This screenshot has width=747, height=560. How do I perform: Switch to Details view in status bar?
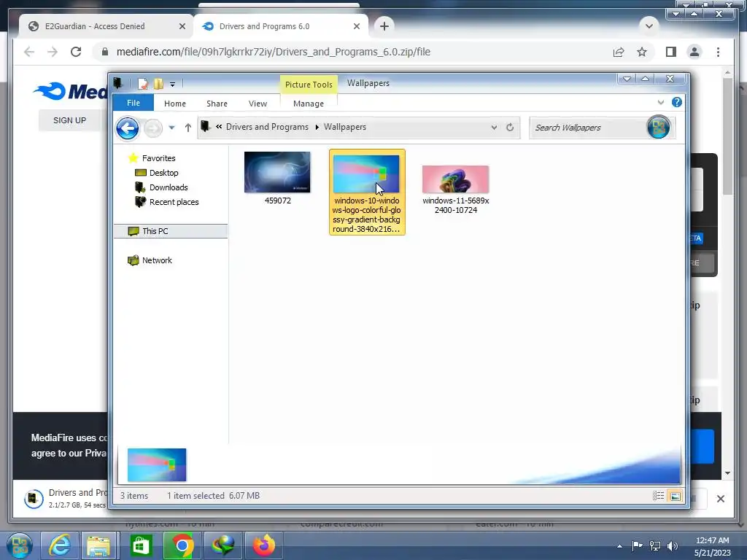pyautogui.click(x=659, y=496)
